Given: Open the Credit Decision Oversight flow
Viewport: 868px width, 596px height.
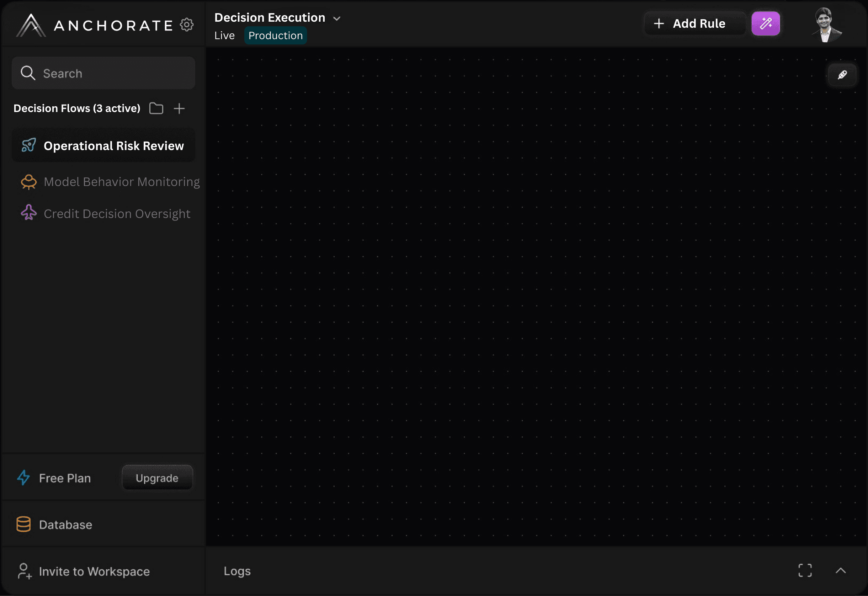Looking at the screenshot, I should [x=117, y=213].
